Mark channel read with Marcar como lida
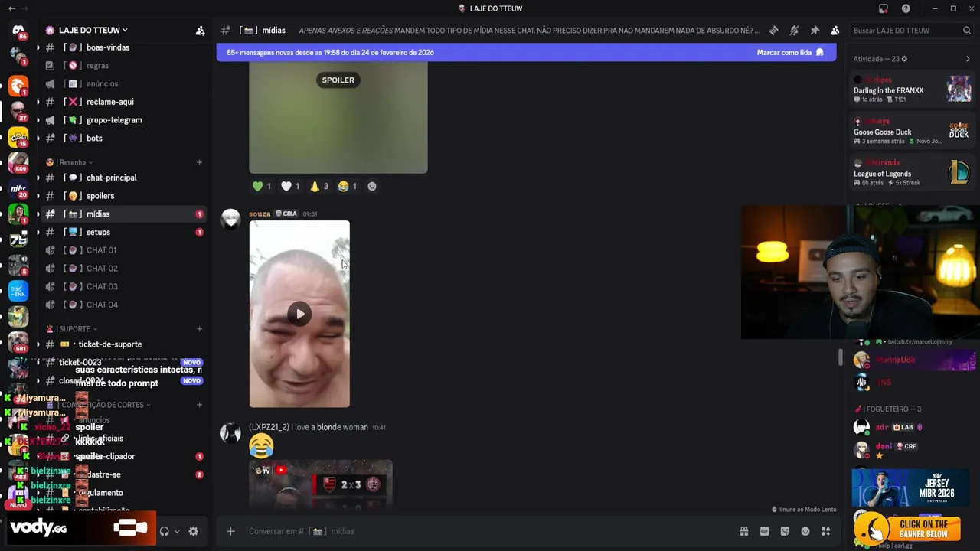The image size is (980, 551). tap(790, 52)
